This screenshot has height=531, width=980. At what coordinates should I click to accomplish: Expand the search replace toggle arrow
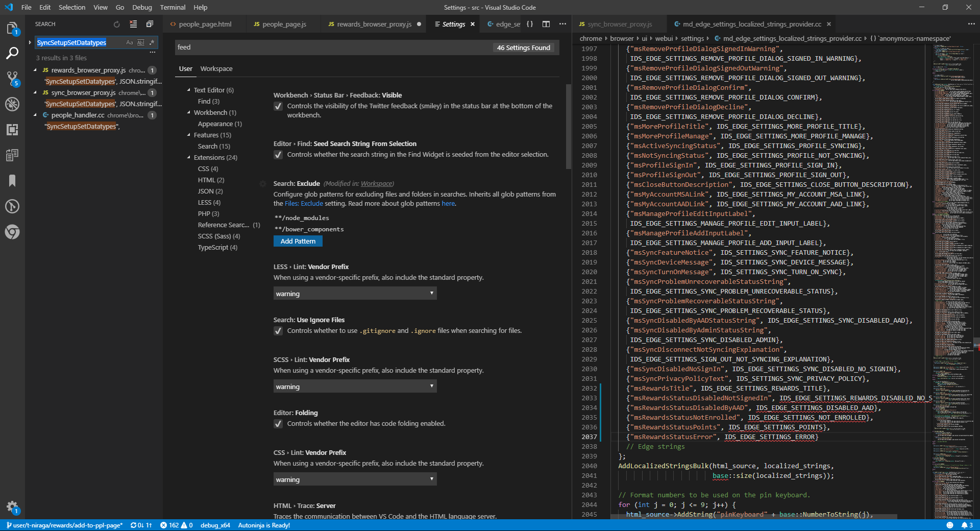(30, 42)
